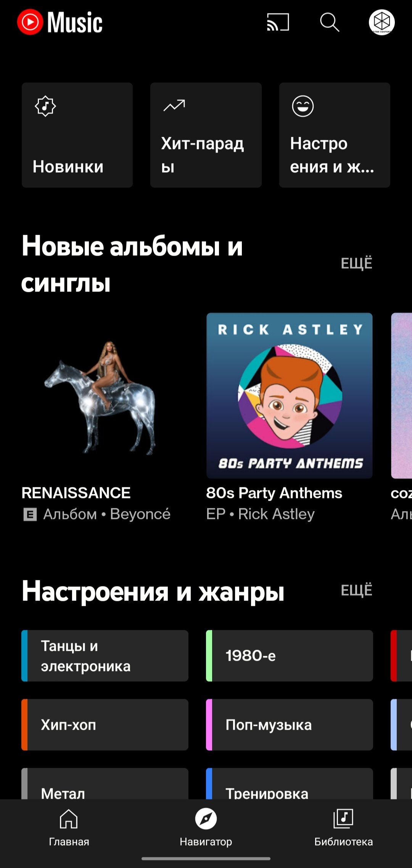Tap ЕЩЁ next to Настроения и жанры
Viewport: 412px width, 868px height.
point(356,590)
